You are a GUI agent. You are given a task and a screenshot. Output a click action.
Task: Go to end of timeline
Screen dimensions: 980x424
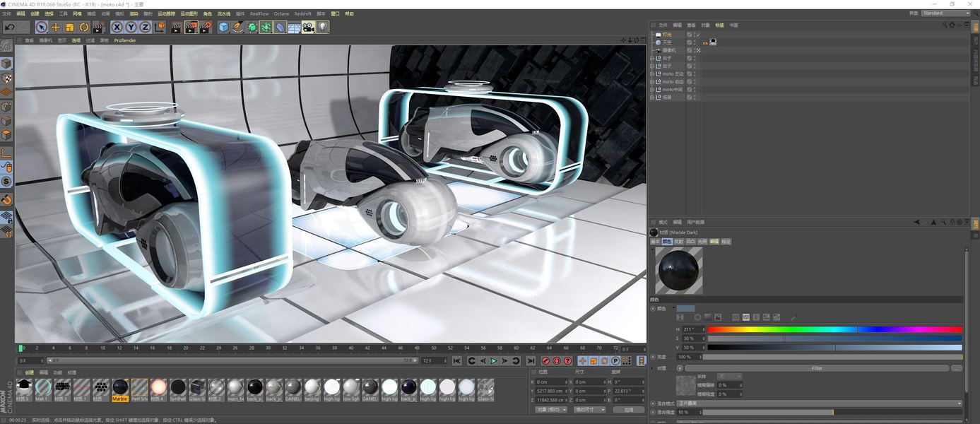click(531, 361)
